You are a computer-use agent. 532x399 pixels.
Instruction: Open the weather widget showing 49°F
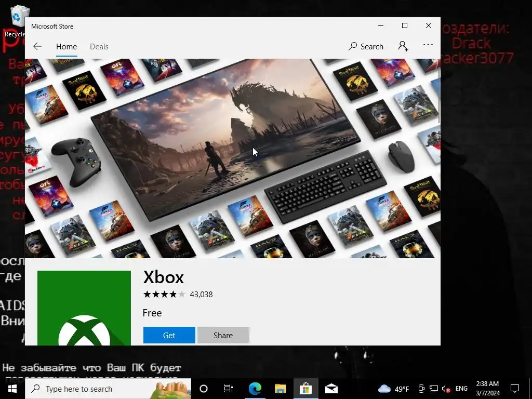click(394, 389)
